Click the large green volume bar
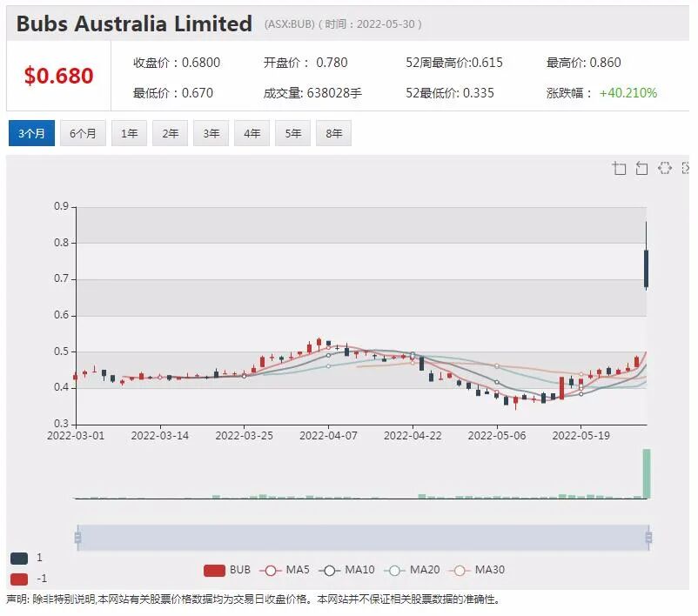This screenshot has height=616, width=698. 647,473
